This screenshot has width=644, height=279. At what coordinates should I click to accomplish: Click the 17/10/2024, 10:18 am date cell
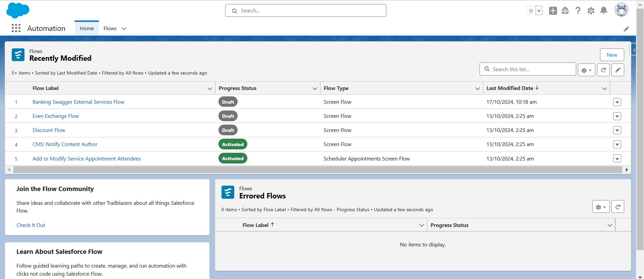(511, 102)
